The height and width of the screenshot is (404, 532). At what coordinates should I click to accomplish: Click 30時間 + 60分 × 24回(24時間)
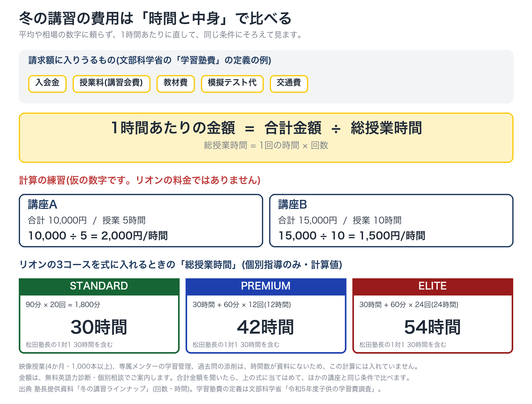pyautogui.click(x=409, y=305)
